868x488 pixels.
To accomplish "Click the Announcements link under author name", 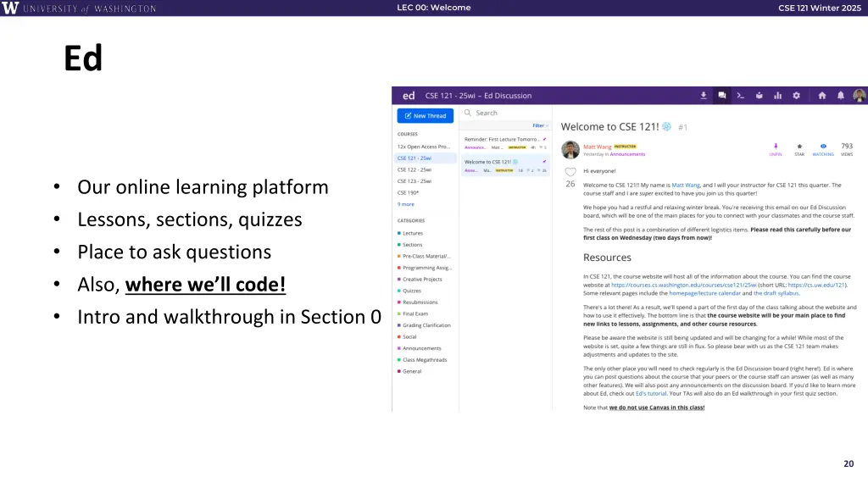I will (627, 154).
